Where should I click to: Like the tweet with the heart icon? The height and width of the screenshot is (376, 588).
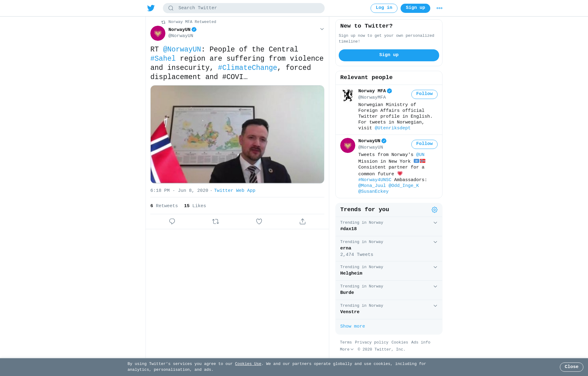[259, 221]
